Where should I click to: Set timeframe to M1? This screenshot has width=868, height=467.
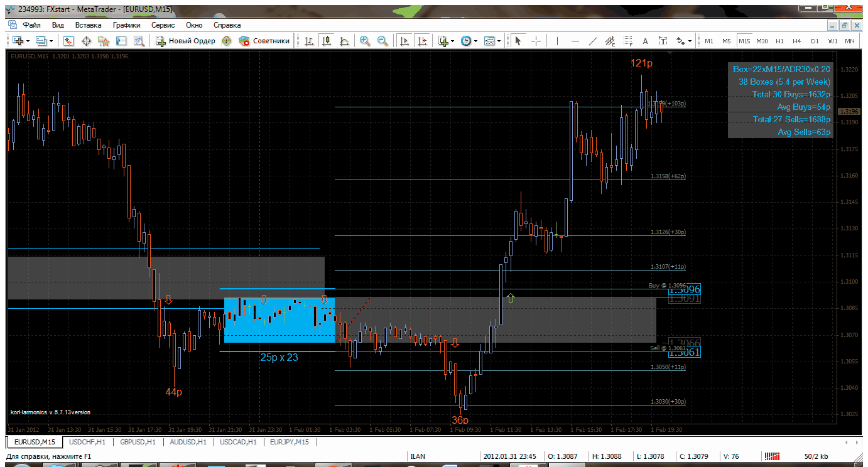[x=709, y=41]
